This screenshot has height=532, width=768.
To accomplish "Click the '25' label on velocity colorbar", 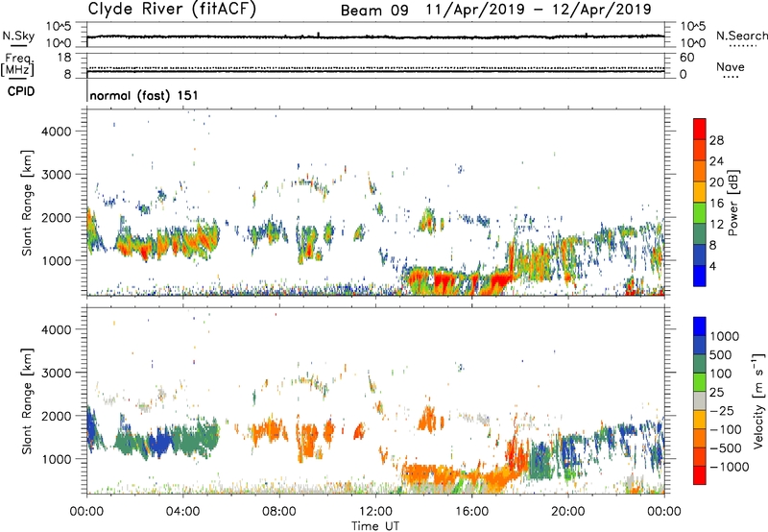I will point(717,393).
